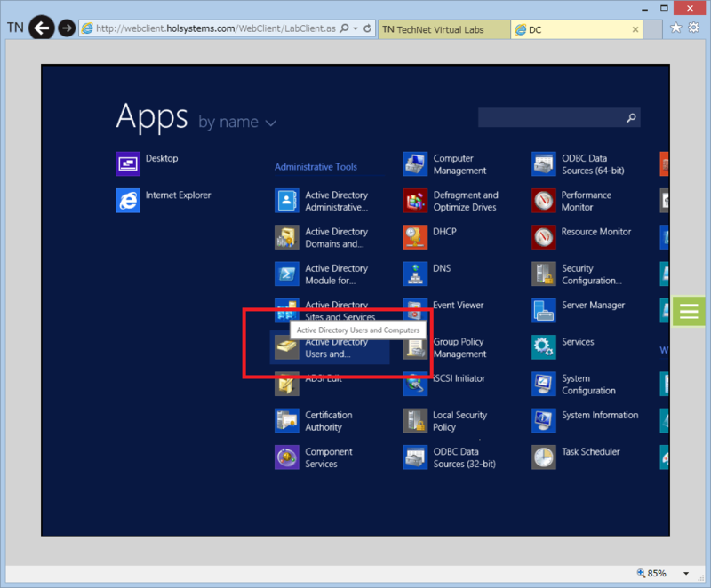Open Active Directory Domains and Trusts
711x588 pixels.
click(x=286, y=237)
